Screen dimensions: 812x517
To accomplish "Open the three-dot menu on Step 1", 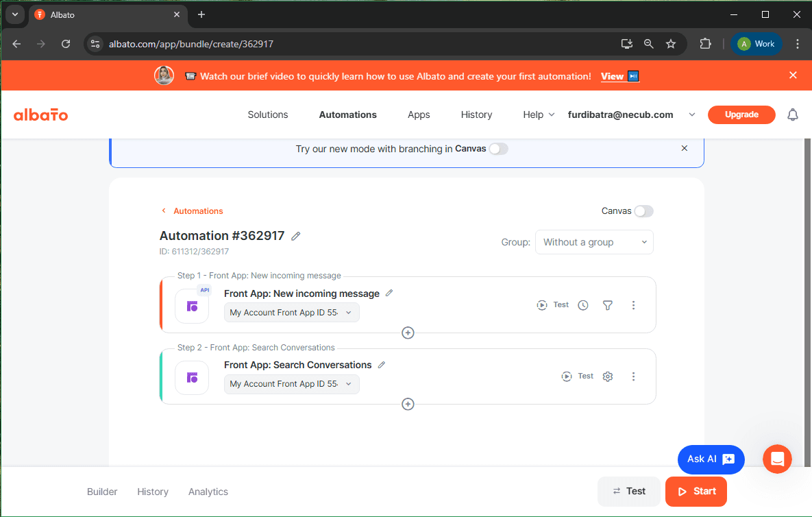I will point(633,304).
